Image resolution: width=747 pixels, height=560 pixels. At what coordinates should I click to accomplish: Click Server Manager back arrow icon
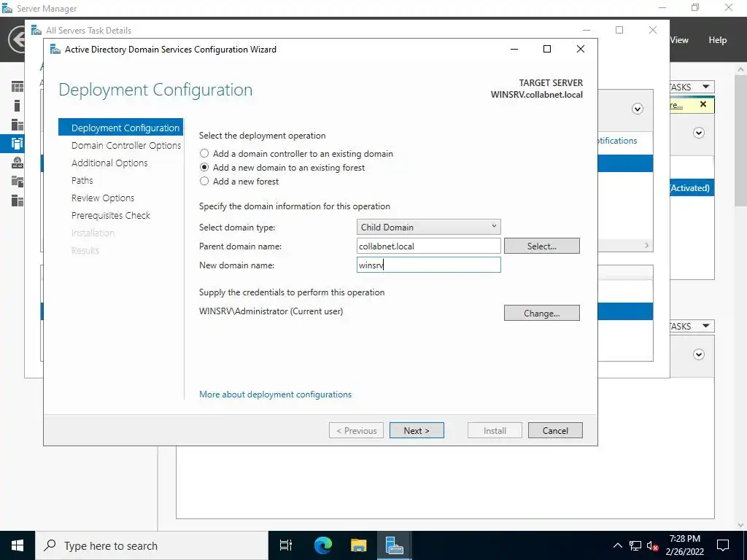(x=18, y=39)
